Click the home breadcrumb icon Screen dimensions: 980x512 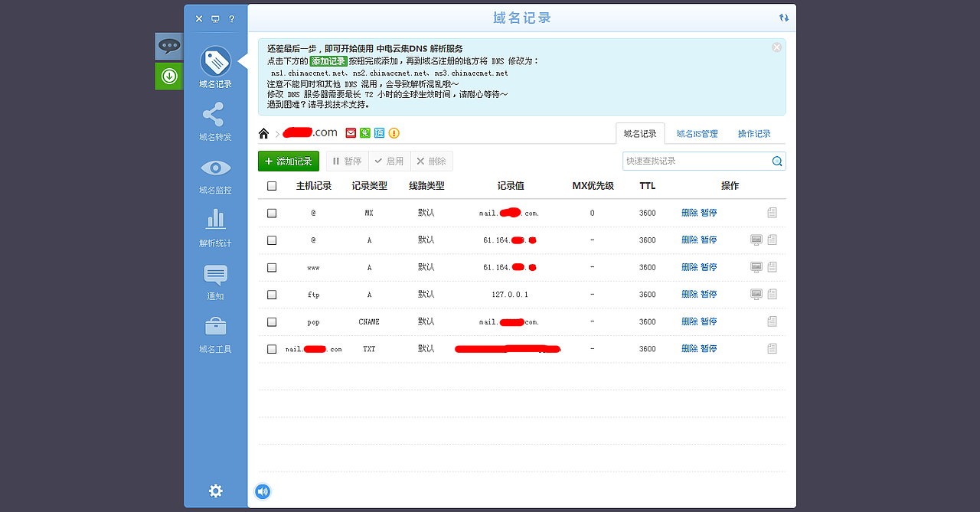[263, 132]
